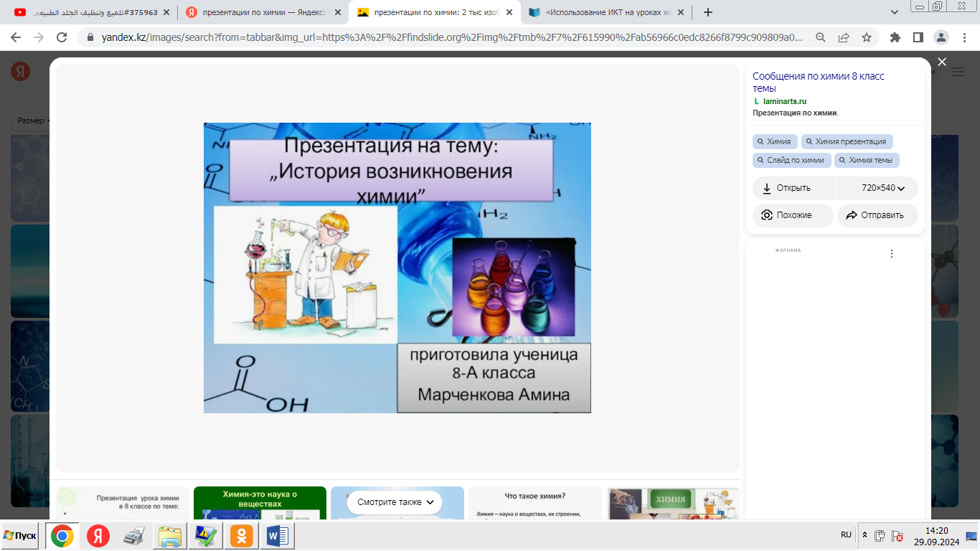Open the green 'ХИМИЯ' board thumbnail
The image size is (980, 551).
[673, 503]
